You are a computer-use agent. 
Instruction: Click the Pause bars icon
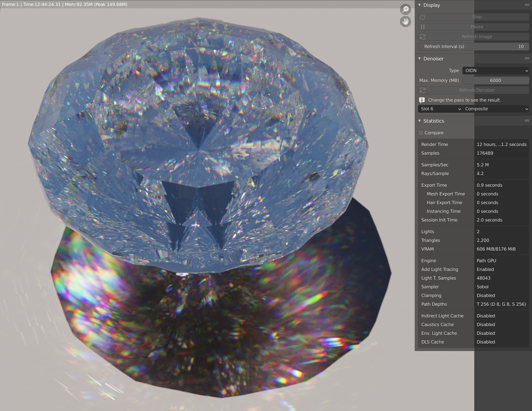pyautogui.click(x=423, y=27)
